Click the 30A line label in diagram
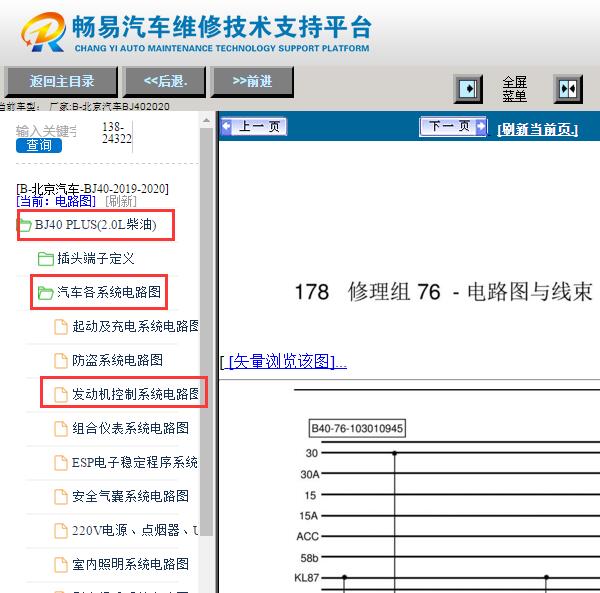This screenshot has width=600, height=593. click(310, 474)
